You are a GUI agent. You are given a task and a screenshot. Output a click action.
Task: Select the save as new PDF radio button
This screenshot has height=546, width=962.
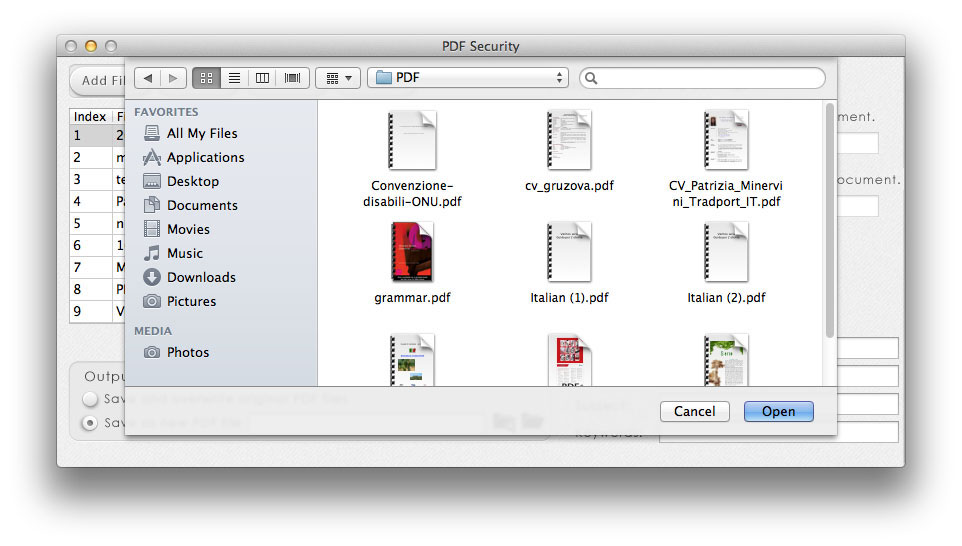90,423
